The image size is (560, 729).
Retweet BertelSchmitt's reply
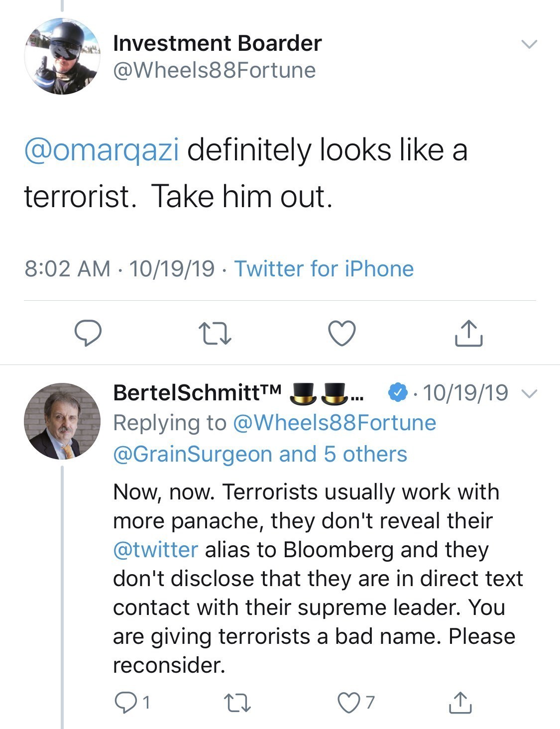coord(237,702)
